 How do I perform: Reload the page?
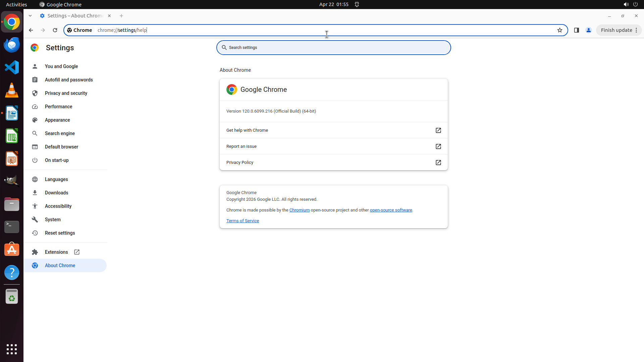pos(55,30)
